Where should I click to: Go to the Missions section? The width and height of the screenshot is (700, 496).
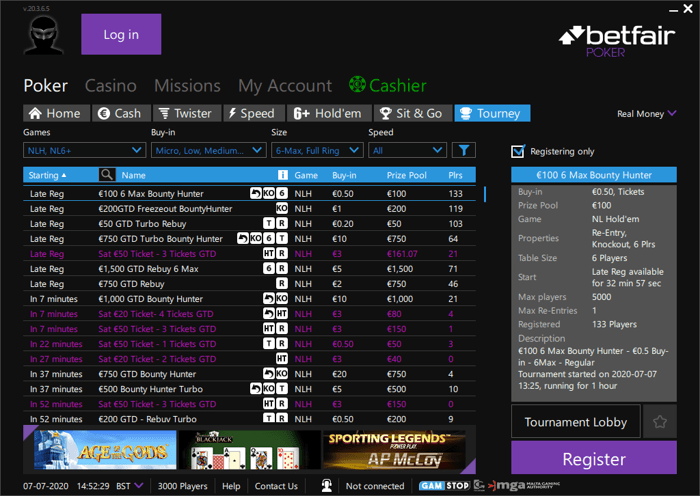[188, 85]
